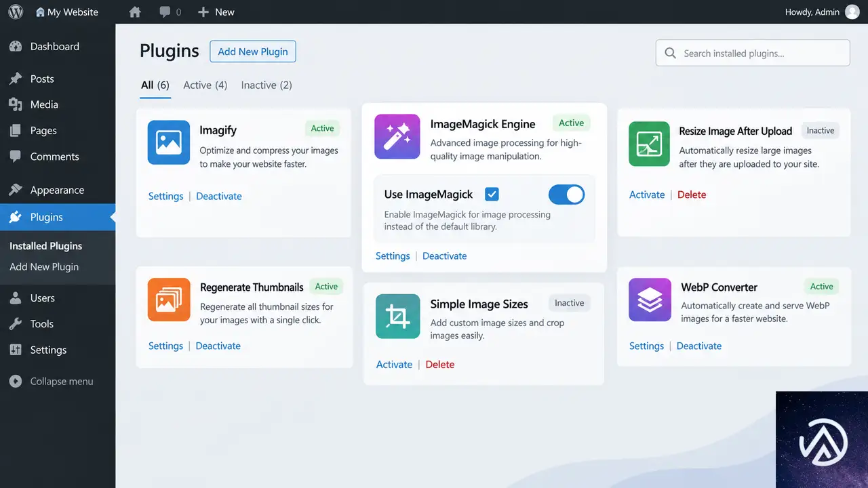Screen dimensions: 868x488
Task: Click the Collapse menu arrow icon
Action: tap(16, 382)
